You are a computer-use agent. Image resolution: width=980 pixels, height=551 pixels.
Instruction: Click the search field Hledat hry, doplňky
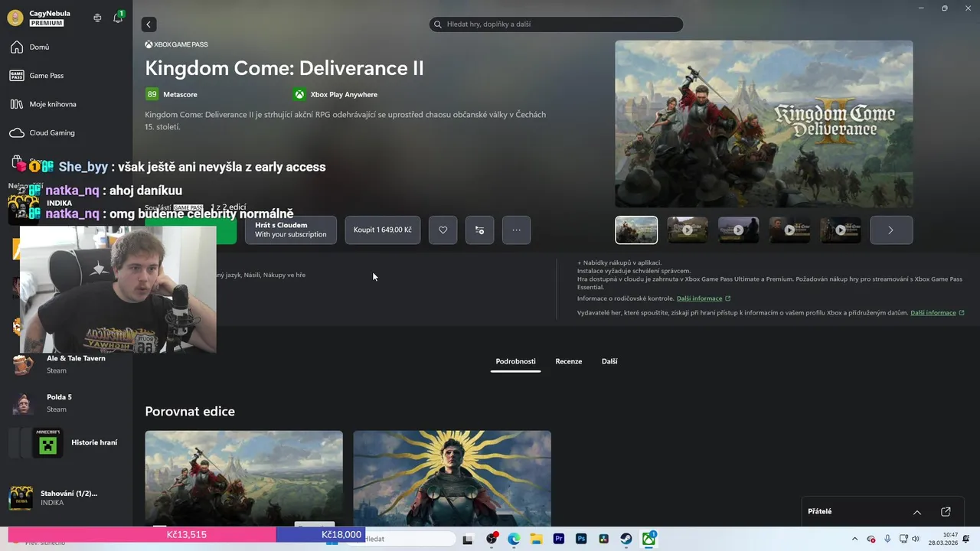click(x=556, y=24)
